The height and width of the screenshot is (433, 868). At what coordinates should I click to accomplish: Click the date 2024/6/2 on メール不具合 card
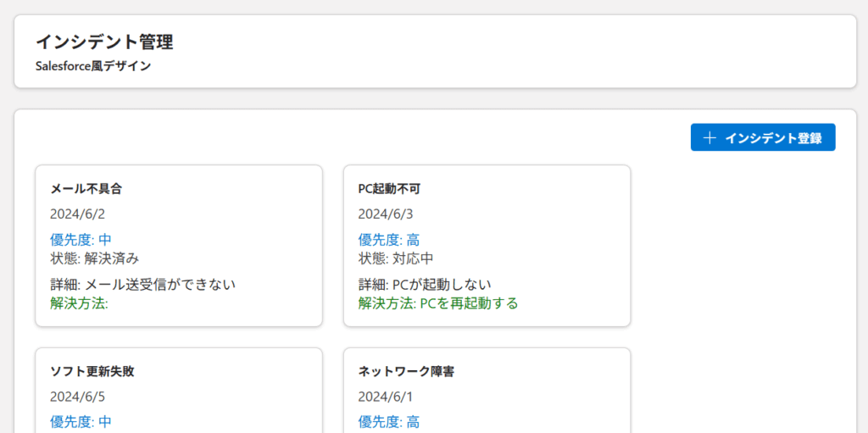pyautogui.click(x=77, y=214)
